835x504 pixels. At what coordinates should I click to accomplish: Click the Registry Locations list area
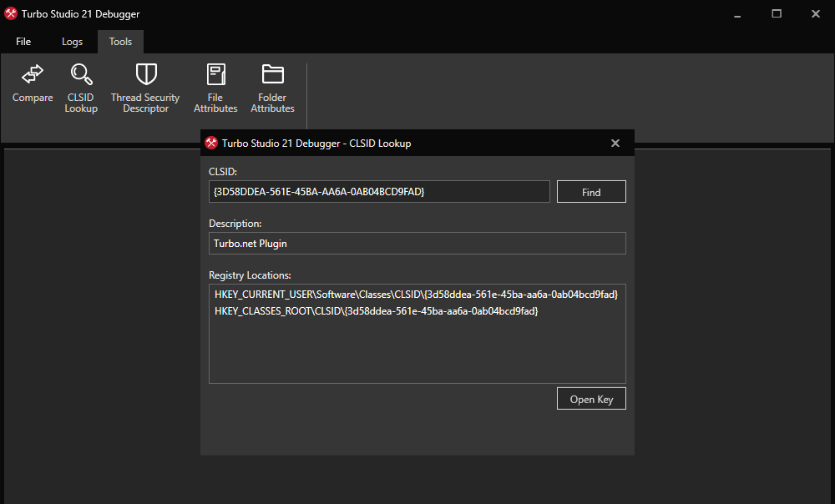tap(417, 350)
